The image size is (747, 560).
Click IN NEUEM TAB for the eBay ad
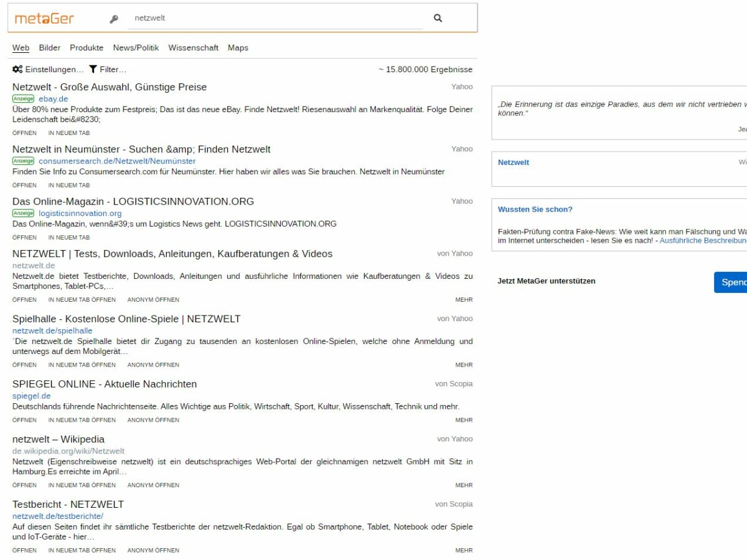68,133
